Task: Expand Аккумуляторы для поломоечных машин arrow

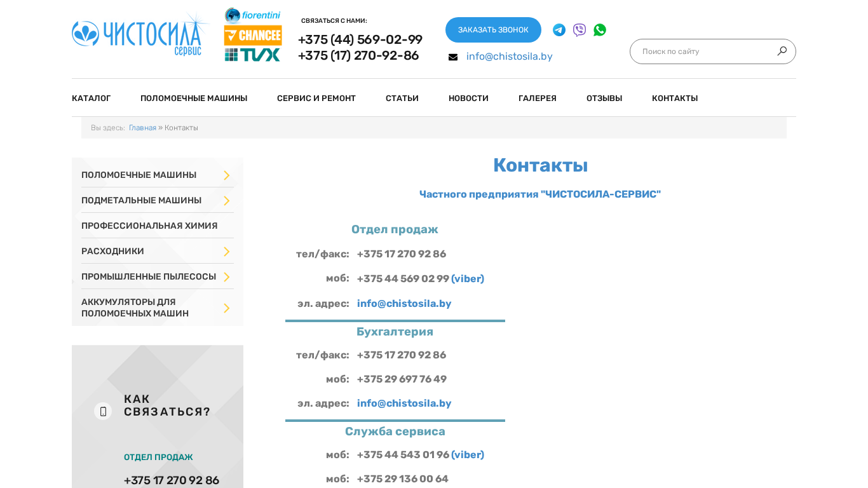Action: pyautogui.click(x=227, y=308)
